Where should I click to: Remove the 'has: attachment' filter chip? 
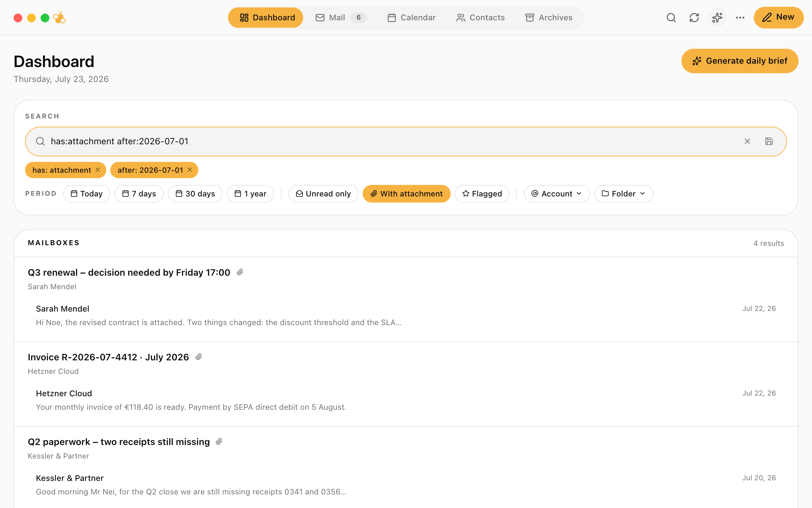tap(98, 170)
